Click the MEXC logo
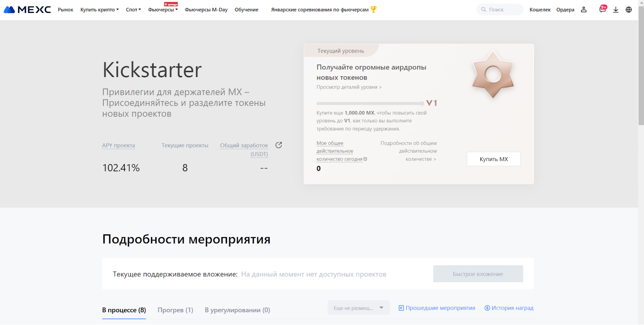This screenshot has height=325, width=644. pyautogui.click(x=27, y=10)
